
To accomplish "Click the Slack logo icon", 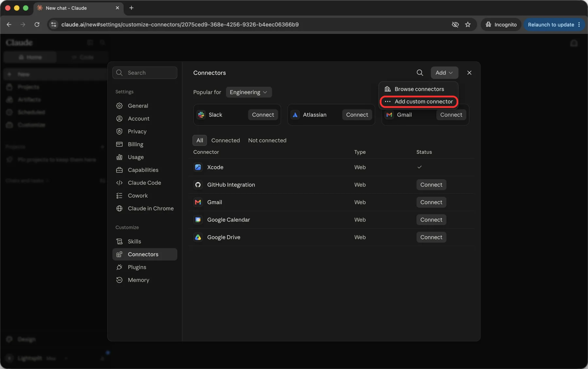I will click(201, 115).
